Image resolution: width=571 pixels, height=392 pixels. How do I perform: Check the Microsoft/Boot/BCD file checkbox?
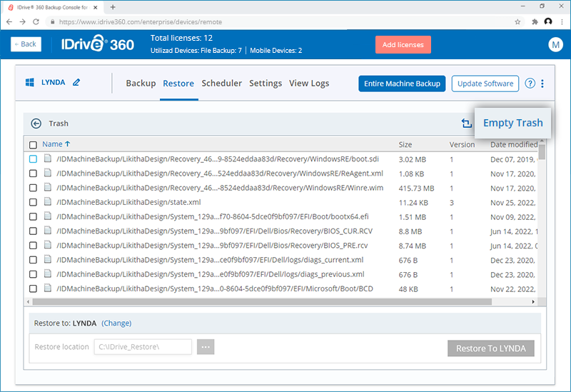(33, 288)
